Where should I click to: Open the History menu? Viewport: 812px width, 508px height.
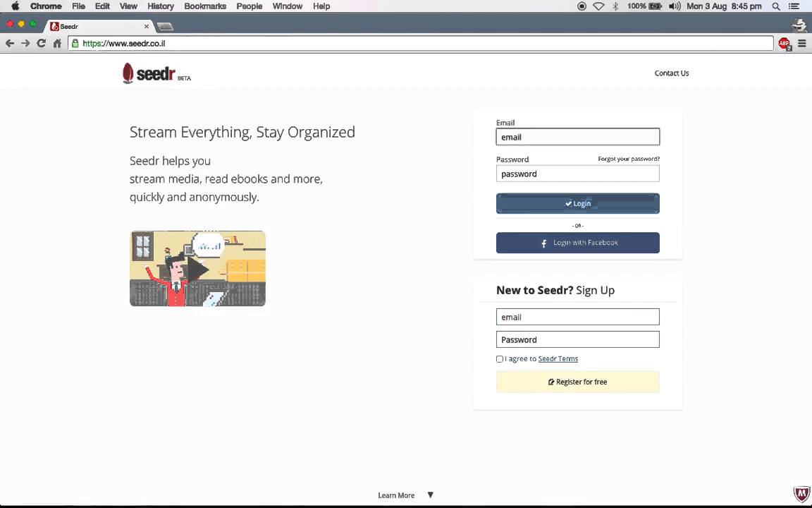pos(161,6)
